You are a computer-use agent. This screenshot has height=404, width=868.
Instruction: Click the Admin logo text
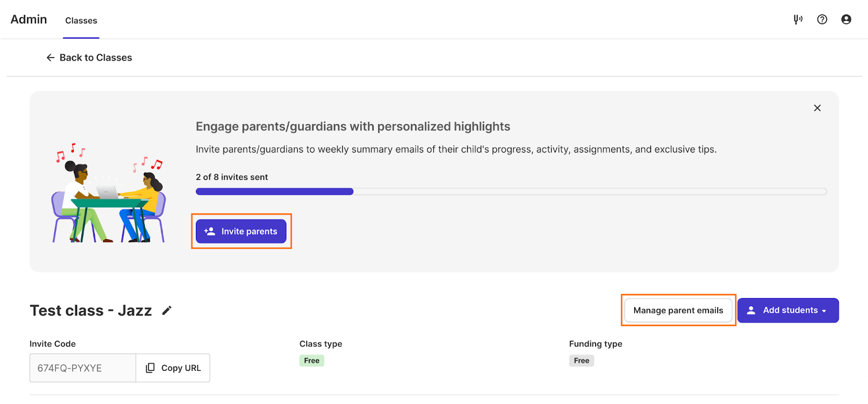tap(29, 20)
